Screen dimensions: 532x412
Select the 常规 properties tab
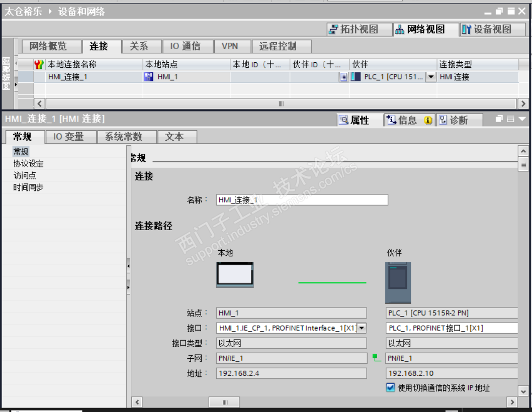tap(25, 137)
